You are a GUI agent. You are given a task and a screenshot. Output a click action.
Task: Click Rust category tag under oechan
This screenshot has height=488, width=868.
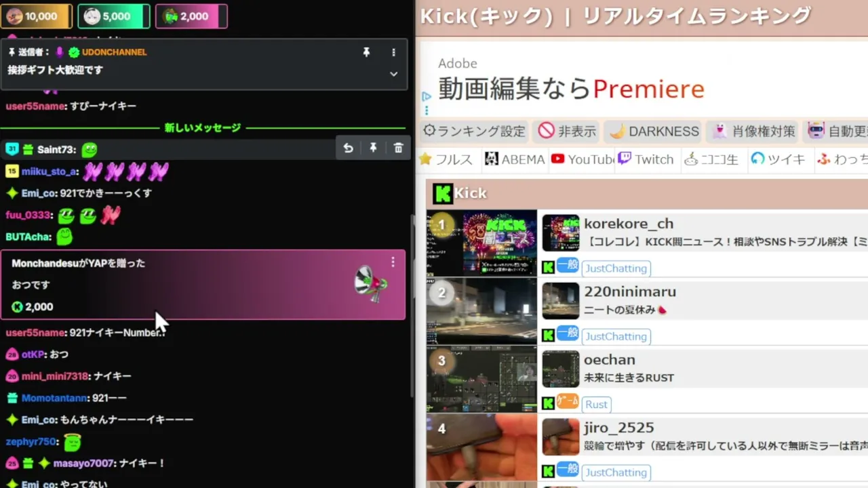tap(597, 405)
